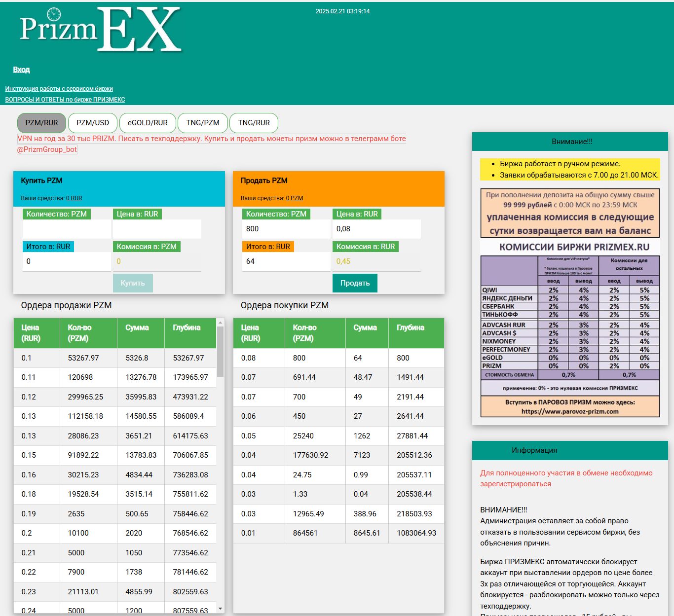This screenshot has width=674, height=616.
Task: Select sell order row with amount 28086.23
Action: [x=115, y=436]
